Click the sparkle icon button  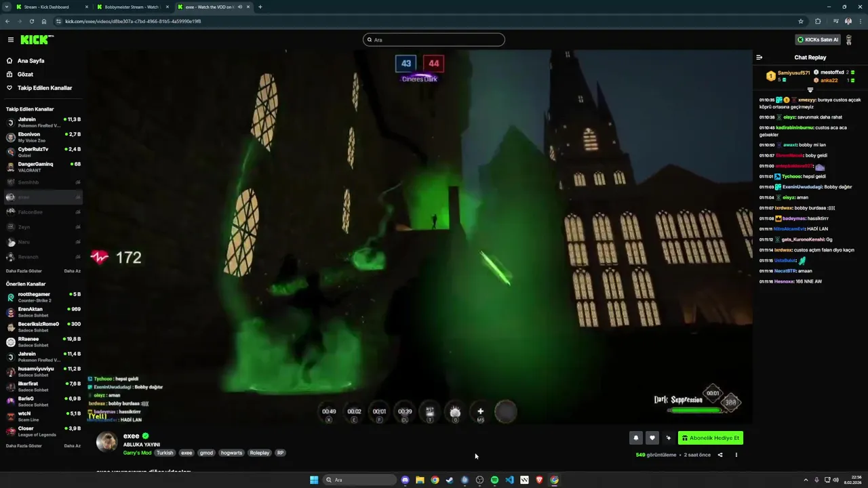click(669, 438)
